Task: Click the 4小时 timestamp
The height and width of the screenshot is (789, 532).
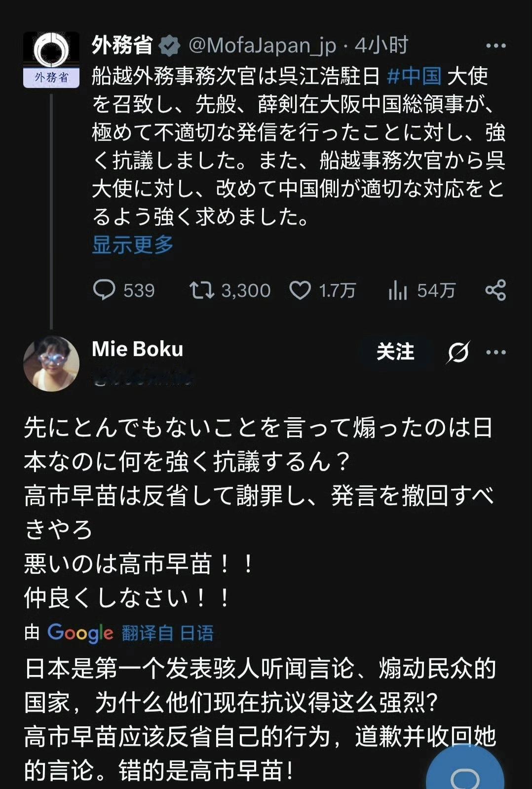Action: [381, 45]
